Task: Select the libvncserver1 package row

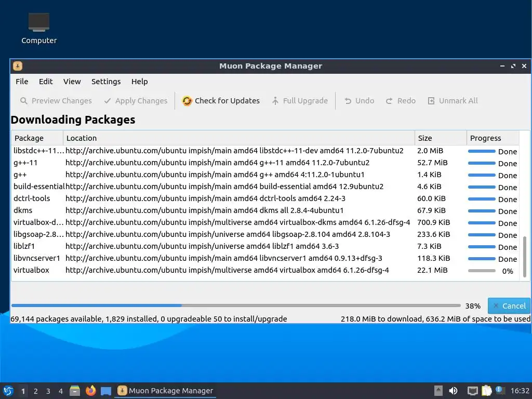Action: pos(265,258)
